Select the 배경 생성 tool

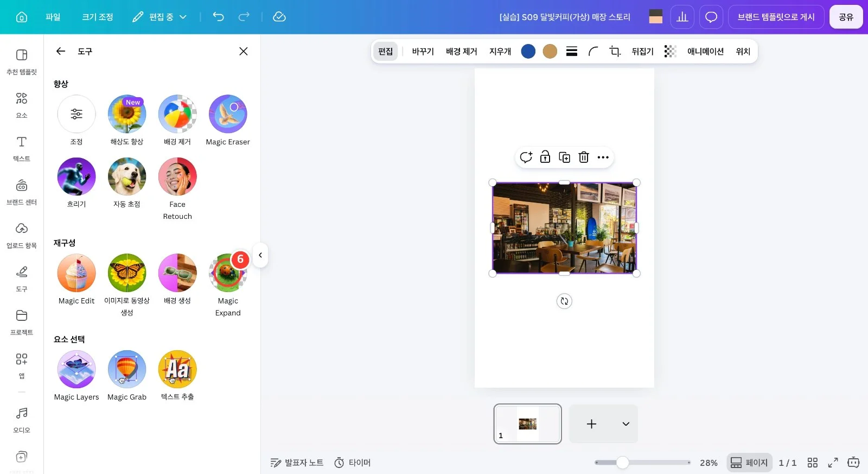[x=177, y=273]
